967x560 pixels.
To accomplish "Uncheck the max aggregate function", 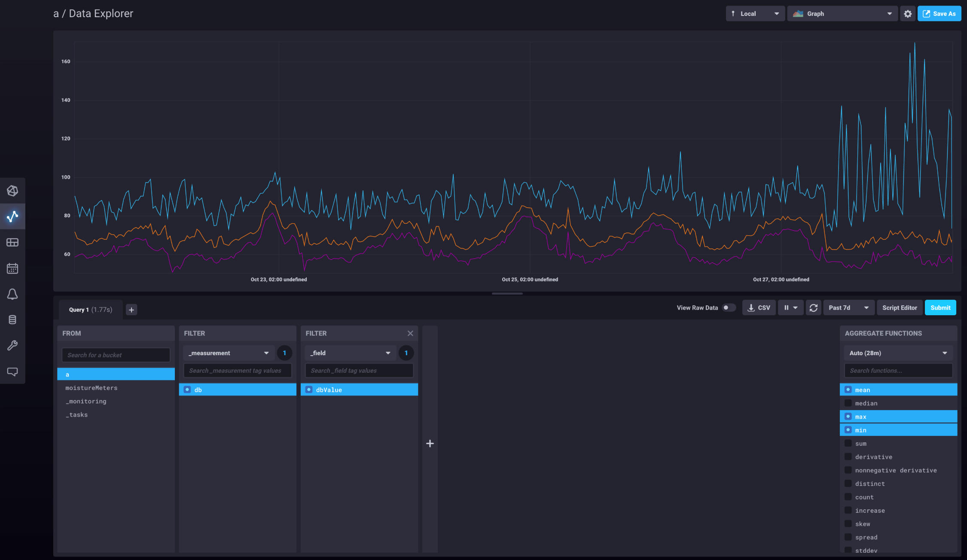I will pyautogui.click(x=860, y=417).
